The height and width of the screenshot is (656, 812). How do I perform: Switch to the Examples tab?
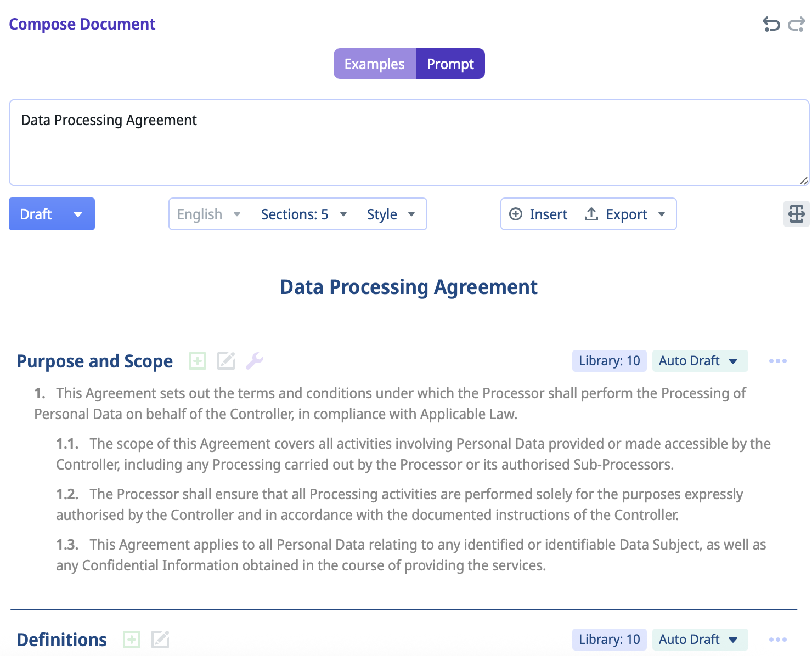coord(374,64)
